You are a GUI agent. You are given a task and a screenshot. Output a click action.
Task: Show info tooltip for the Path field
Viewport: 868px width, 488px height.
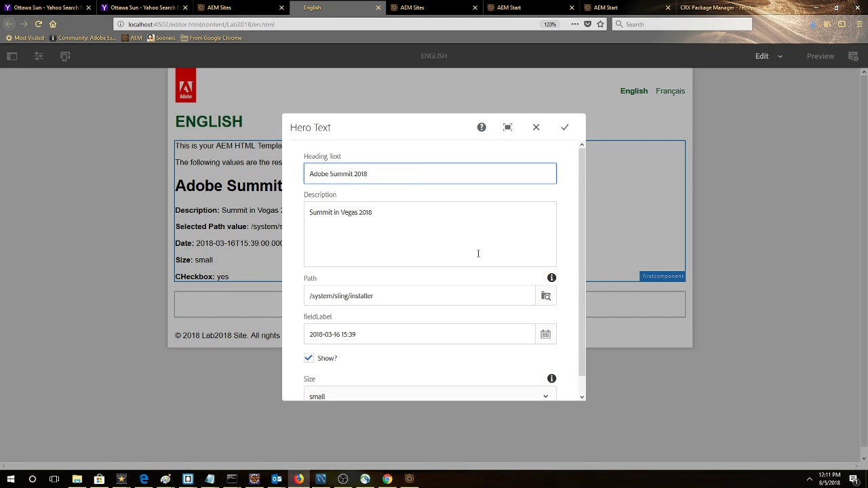pos(551,278)
